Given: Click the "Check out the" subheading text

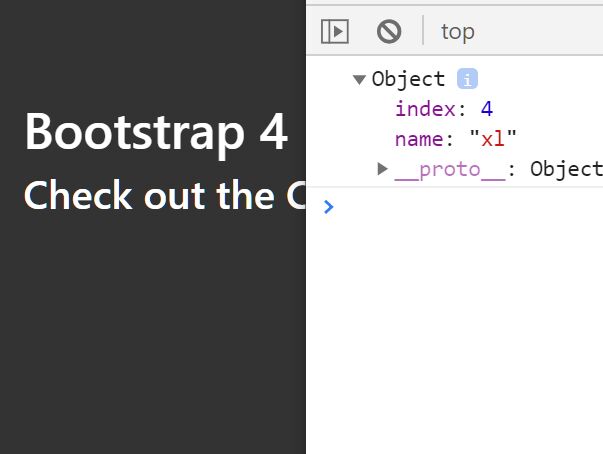Looking at the screenshot, I should tap(149, 196).
